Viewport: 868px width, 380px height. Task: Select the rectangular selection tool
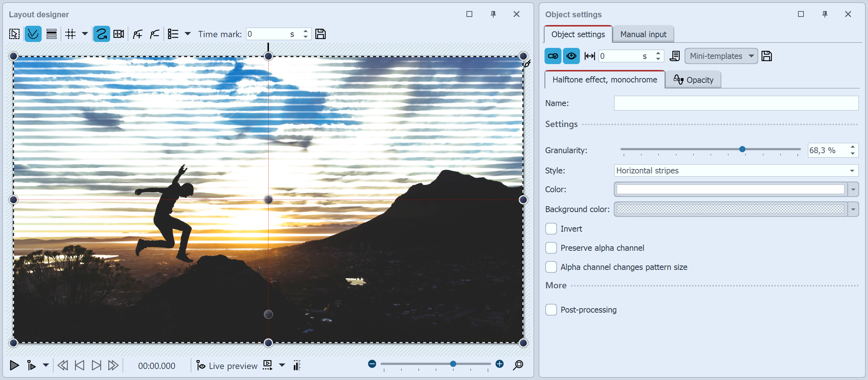point(14,34)
